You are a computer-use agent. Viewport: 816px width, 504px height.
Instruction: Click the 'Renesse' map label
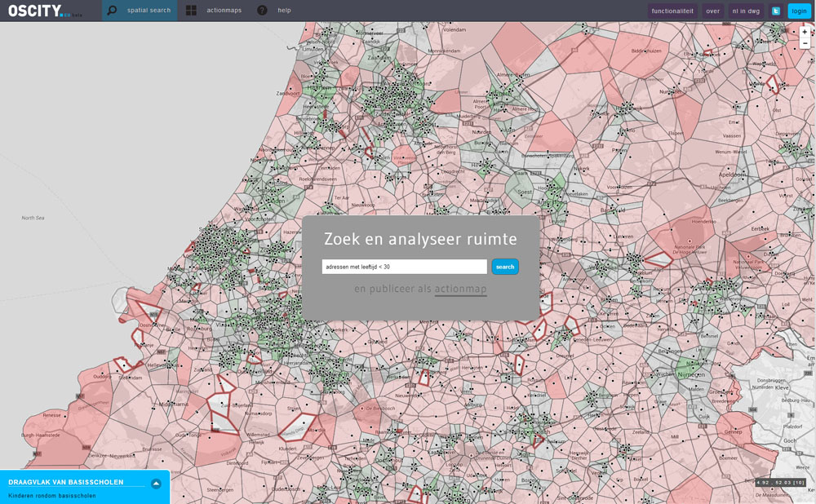point(51,415)
